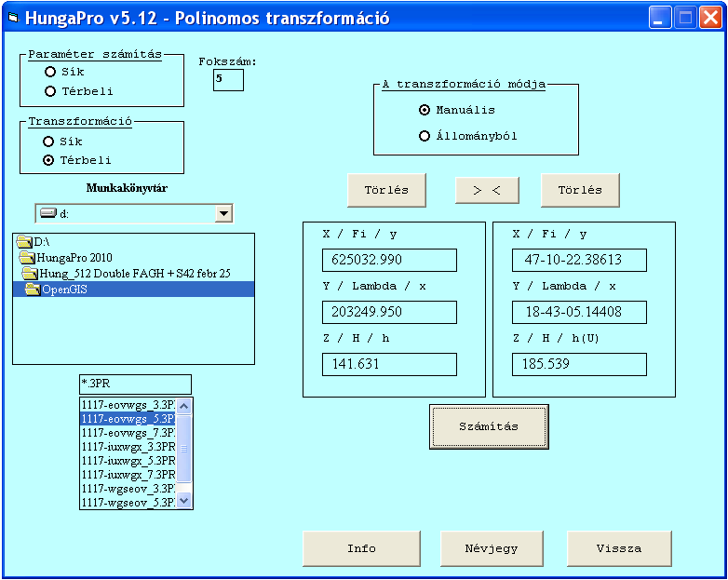
Task: Click the Számítás button
Action: click(x=489, y=426)
